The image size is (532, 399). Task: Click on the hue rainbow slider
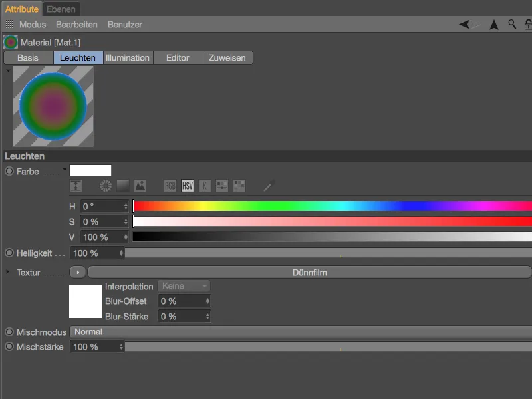pyautogui.click(x=332, y=206)
